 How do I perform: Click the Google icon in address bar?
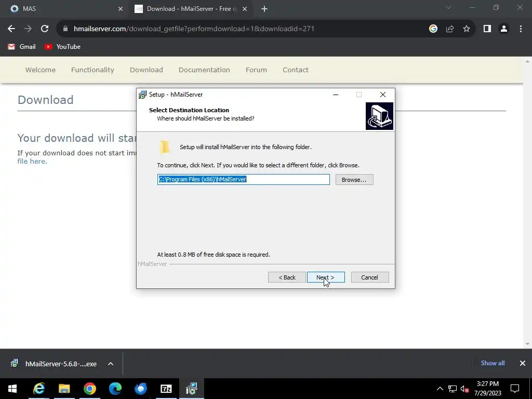433,29
